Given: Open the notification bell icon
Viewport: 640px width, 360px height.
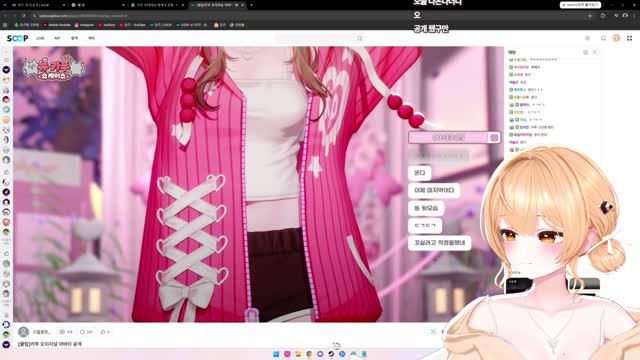Looking at the screenshot, I should (603, 38).
